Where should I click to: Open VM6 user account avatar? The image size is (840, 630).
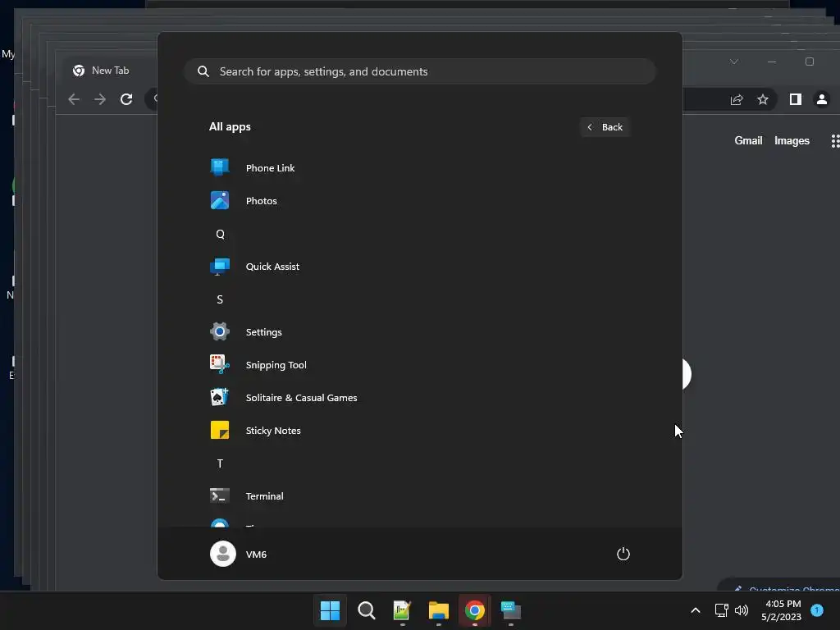223,554
